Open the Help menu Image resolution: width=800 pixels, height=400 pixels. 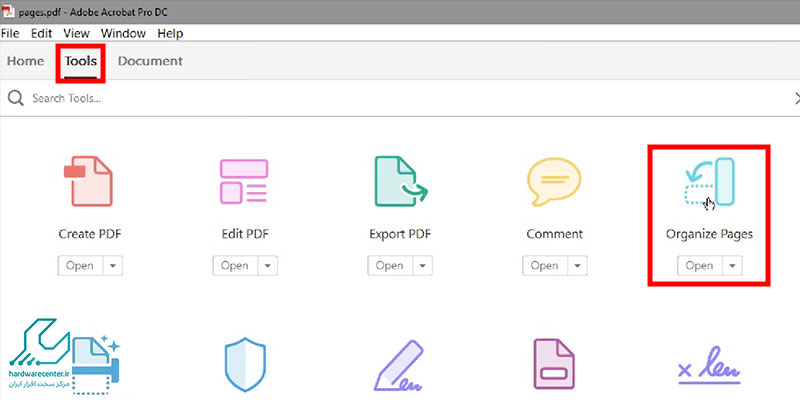click(170, 34)
